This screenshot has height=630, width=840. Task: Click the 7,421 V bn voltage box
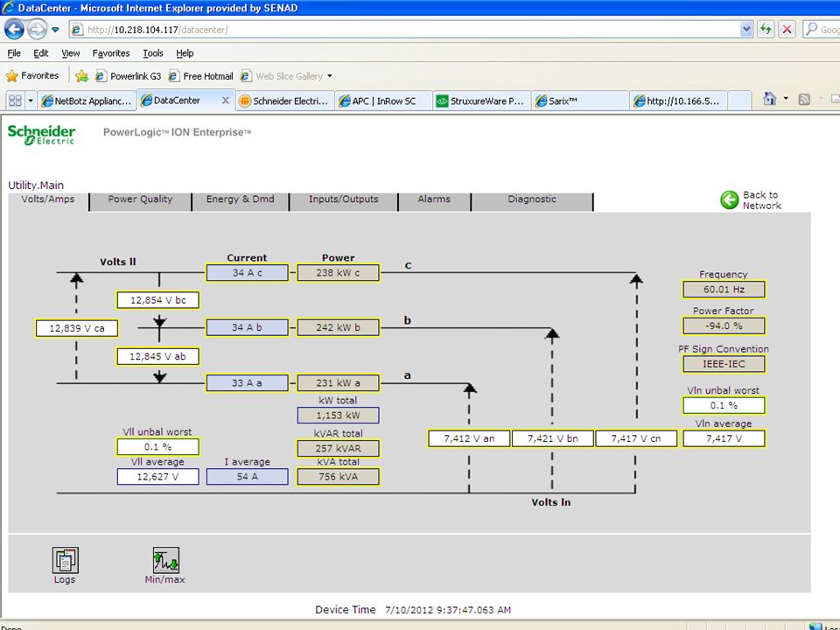(552, 438)
